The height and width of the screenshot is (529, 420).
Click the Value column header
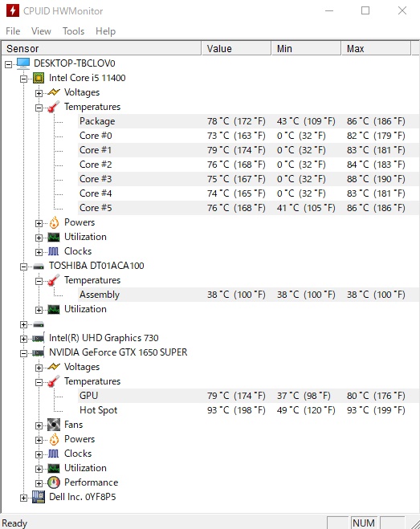pyautogui.click(x=236, y=49)
